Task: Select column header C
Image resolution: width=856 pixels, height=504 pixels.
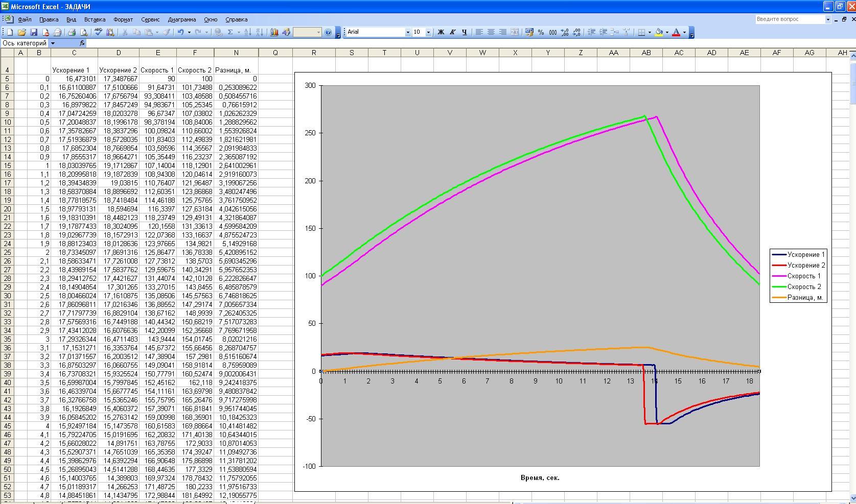Action: 74,53
